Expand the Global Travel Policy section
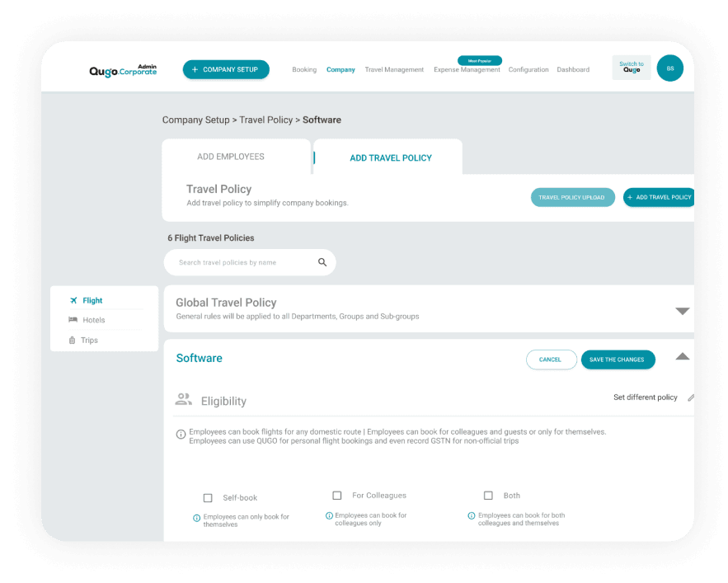Viewport: 728px width, 583px height. coord(682,311)
